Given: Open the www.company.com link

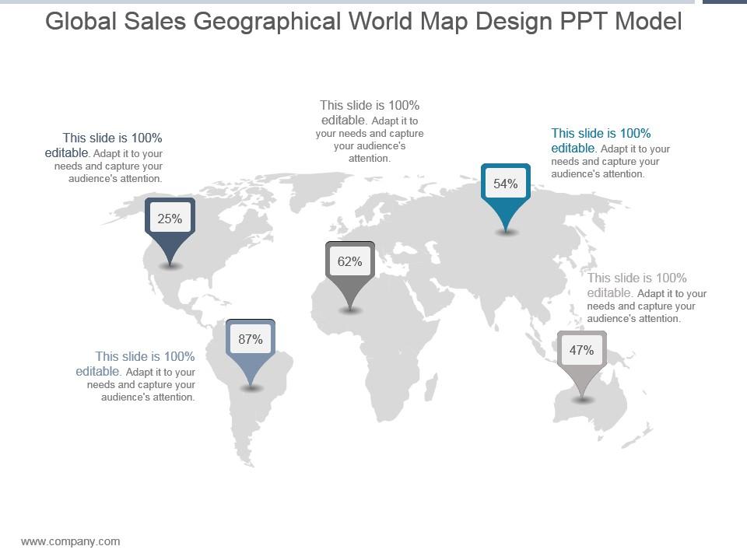Looking at the screenshot, I should pos(71,541).
